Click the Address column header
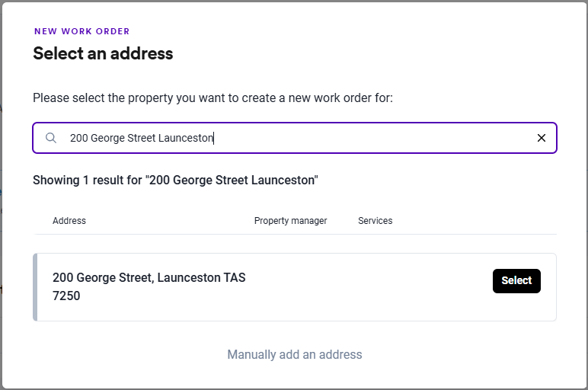Image resolution: width=588 pixels, height=390 pixels. pyautogui.click(x=69, y=221)
